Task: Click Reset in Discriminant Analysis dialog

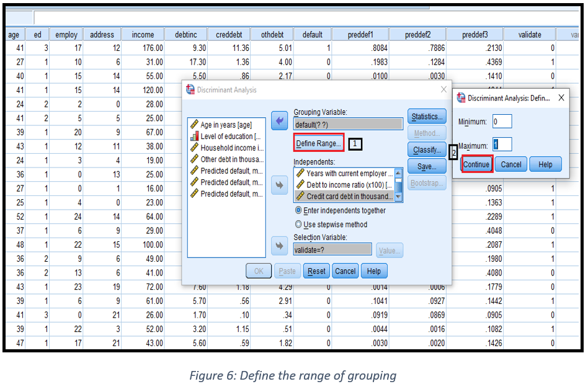Action: coord(316,271)
